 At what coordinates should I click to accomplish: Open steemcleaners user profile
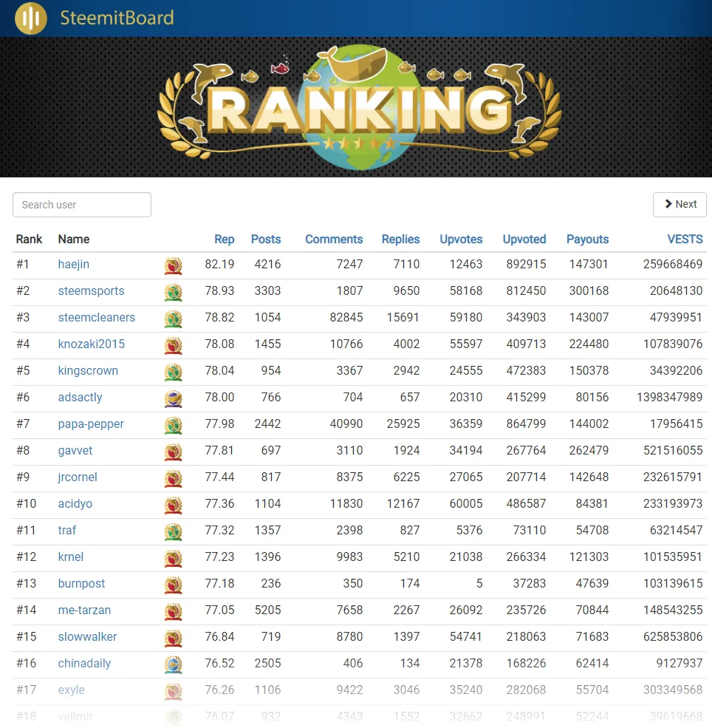(97, 317)
